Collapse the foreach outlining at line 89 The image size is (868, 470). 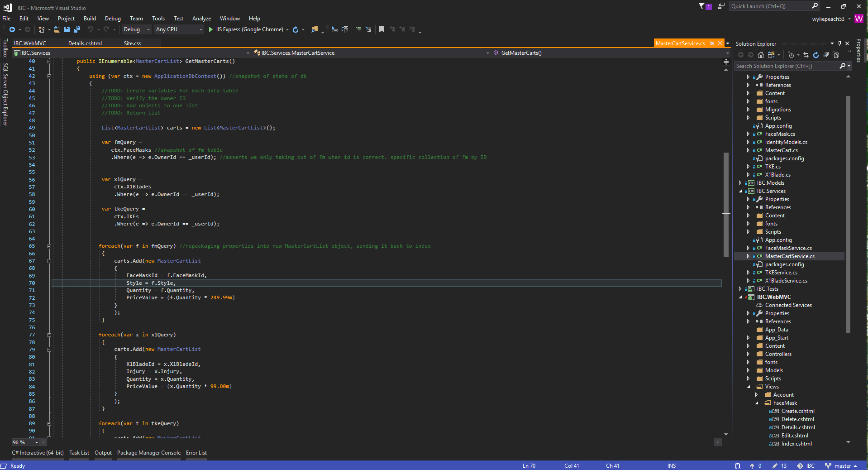click(49, 424)
